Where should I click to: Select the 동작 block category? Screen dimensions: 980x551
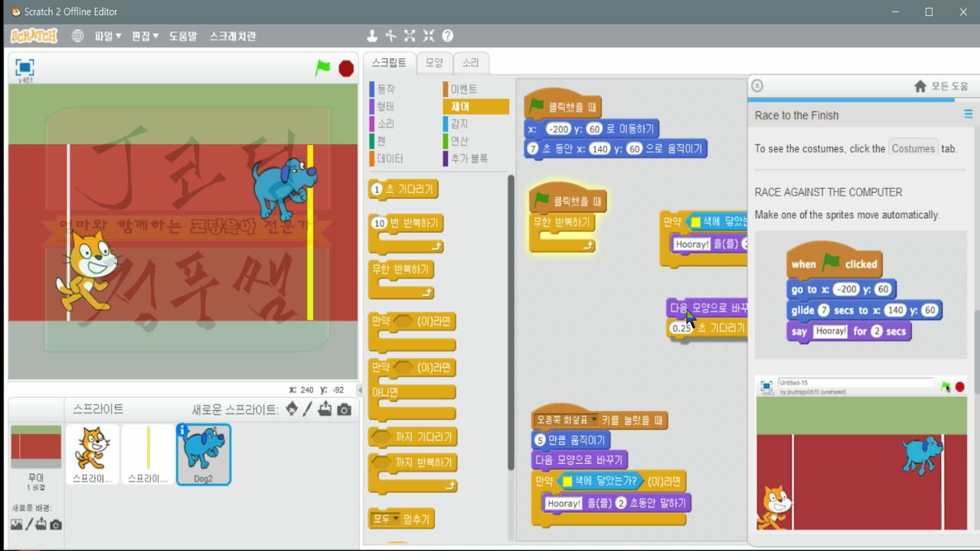click(402, 89)
